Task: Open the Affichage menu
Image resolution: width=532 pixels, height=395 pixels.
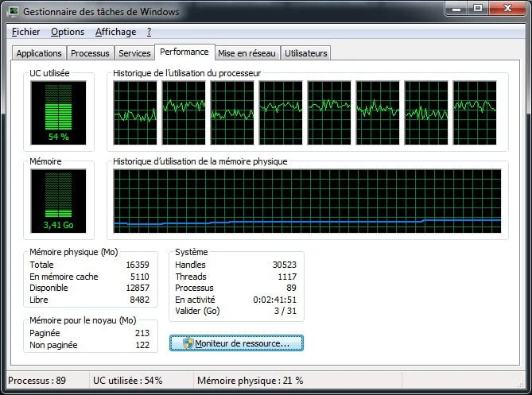Action: click(x=115, y=32)
